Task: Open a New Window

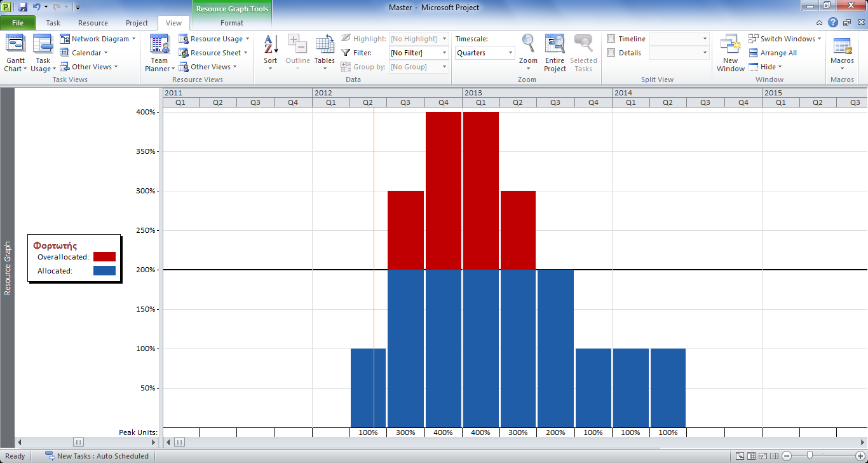Action: (x=731, y=53)
